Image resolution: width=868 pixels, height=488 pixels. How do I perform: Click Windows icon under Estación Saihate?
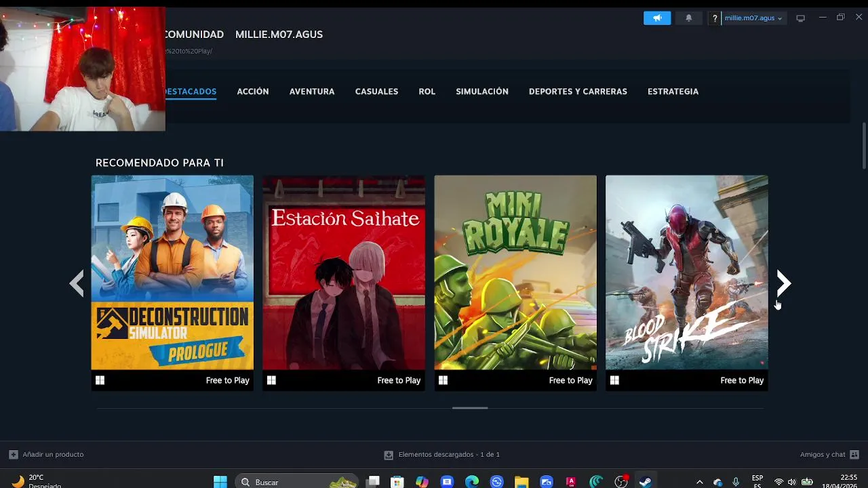tap(271, 380)
